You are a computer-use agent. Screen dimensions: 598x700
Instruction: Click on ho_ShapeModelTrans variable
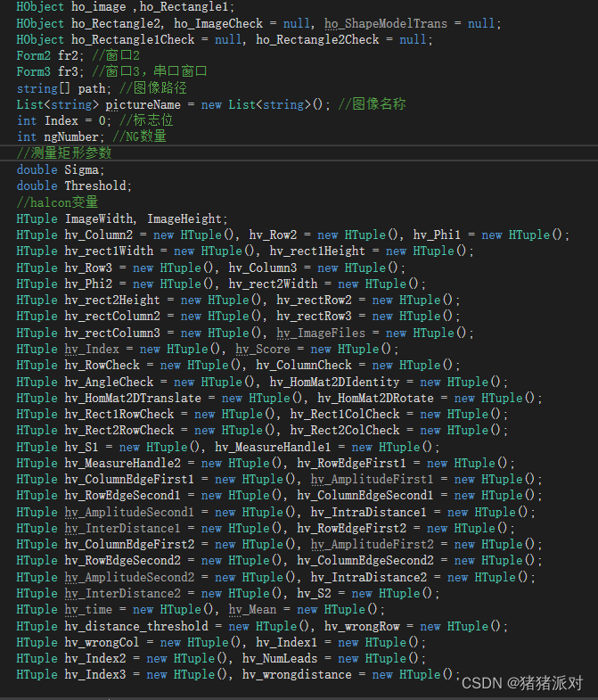pos(386,23)
